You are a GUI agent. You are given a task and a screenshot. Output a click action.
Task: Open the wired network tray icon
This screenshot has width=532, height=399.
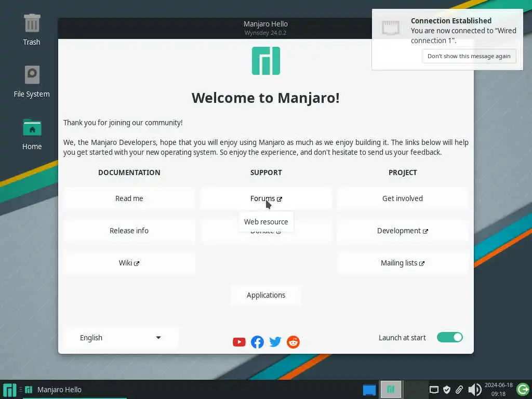[434, 390]
